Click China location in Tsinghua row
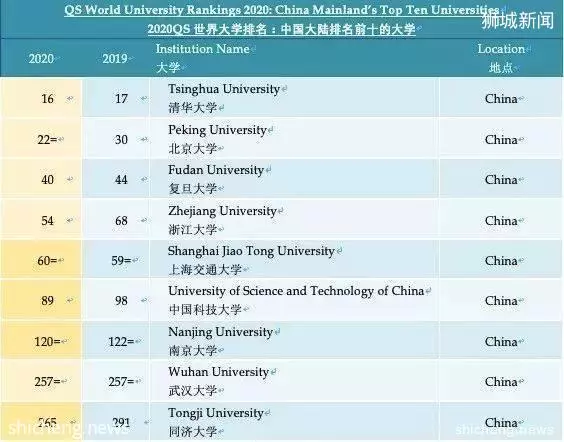This screenshot has width=564, height=442. coord(501,99)
